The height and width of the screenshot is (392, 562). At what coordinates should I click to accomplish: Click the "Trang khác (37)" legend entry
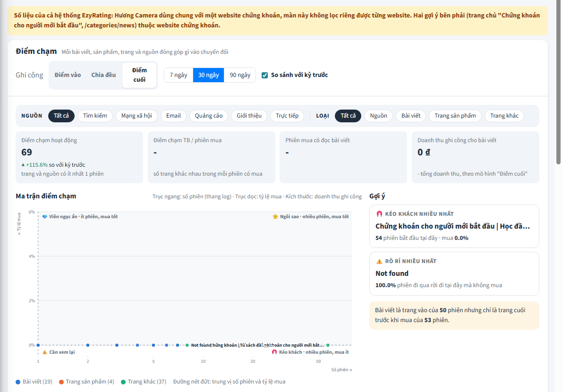pos(144,382)
